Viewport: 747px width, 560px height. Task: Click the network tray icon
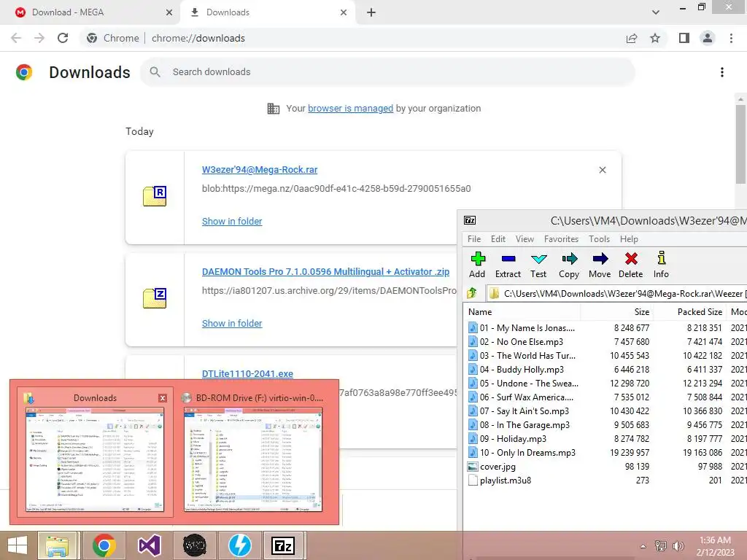(661, 545)
